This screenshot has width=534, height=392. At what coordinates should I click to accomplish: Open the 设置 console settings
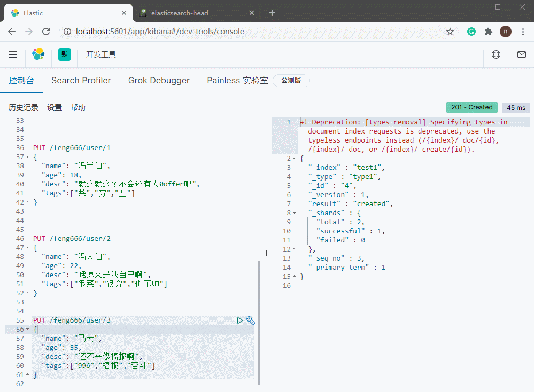(55, 107)
